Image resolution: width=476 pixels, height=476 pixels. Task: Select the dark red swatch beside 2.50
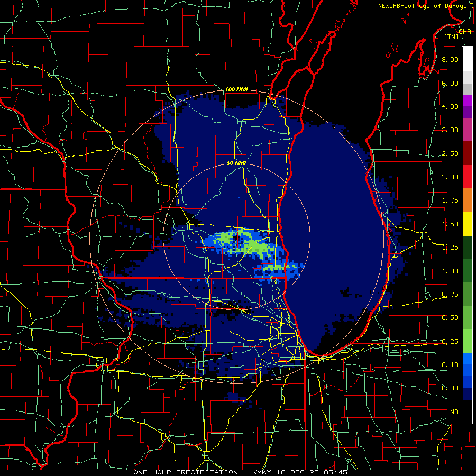coord(467,153)
